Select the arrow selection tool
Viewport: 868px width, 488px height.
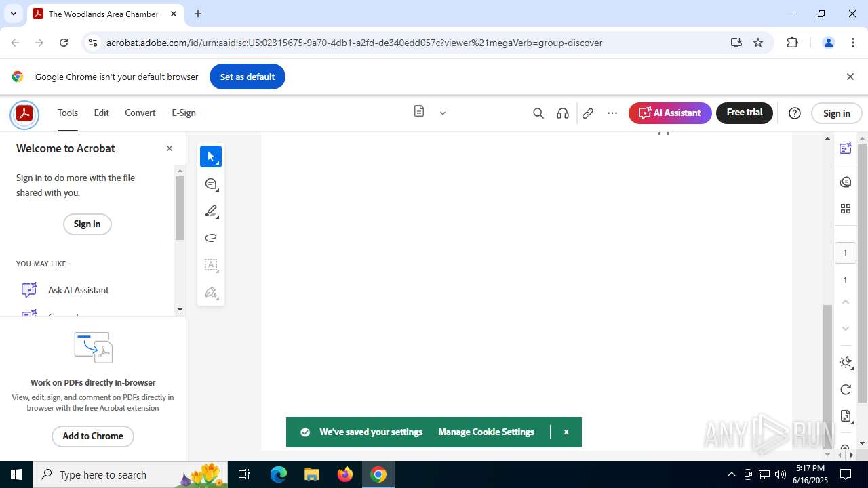pos(211,157)
